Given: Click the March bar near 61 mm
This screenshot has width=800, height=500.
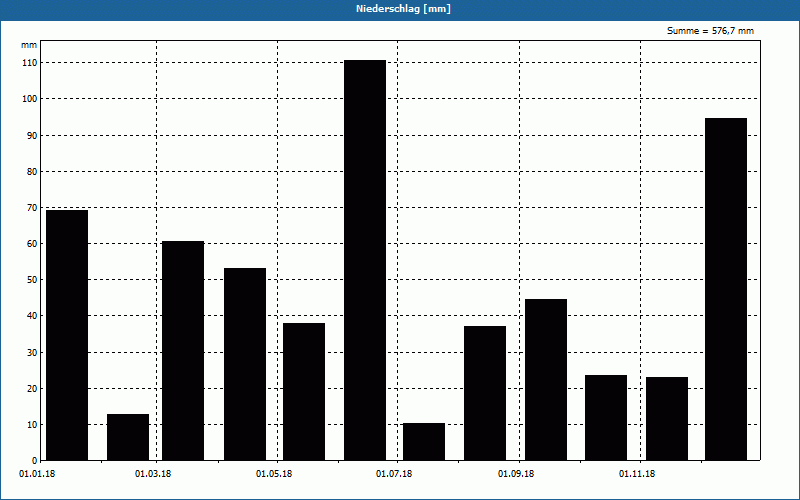Looking at the screenshot, I should pyautogui.click(x=183, y=351).
